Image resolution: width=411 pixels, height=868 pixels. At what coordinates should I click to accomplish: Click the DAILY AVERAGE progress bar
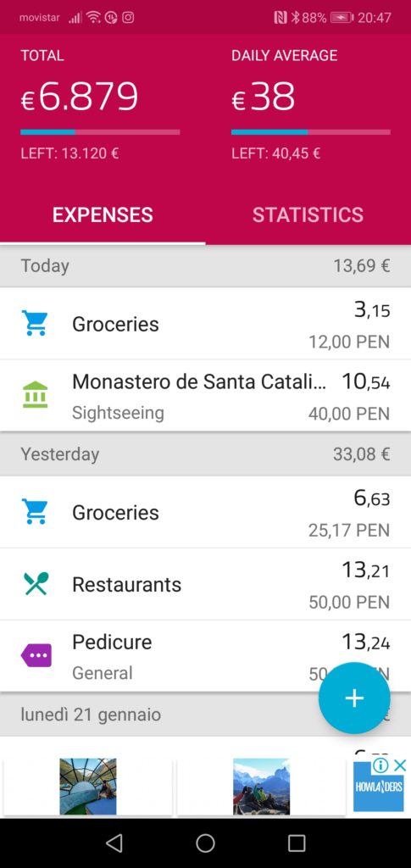(x=311, y=132)
